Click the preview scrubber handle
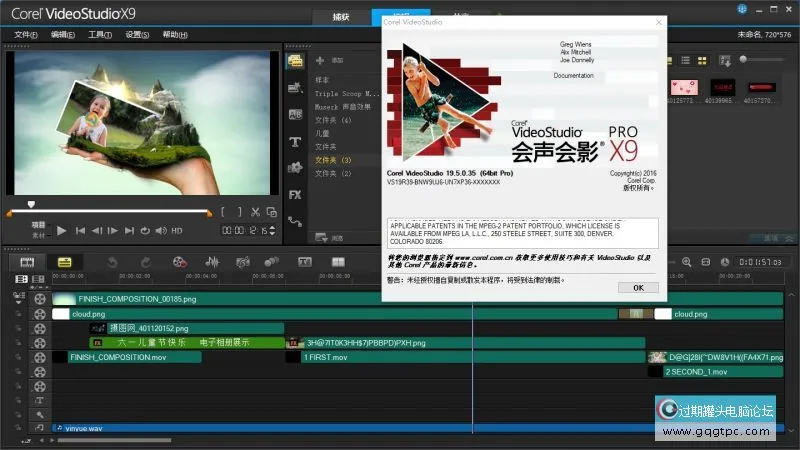Image resolution: width=800 pixels, height=450 pixels. (x=31, y=204)
